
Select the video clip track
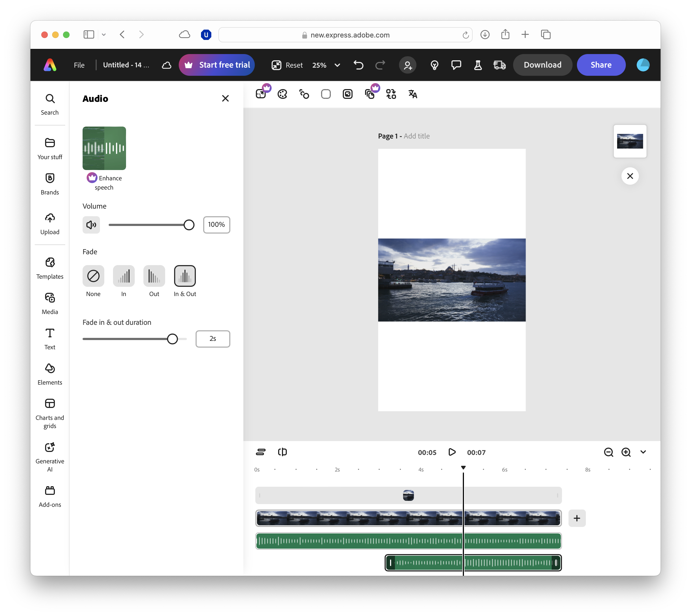tap(408, 518)
